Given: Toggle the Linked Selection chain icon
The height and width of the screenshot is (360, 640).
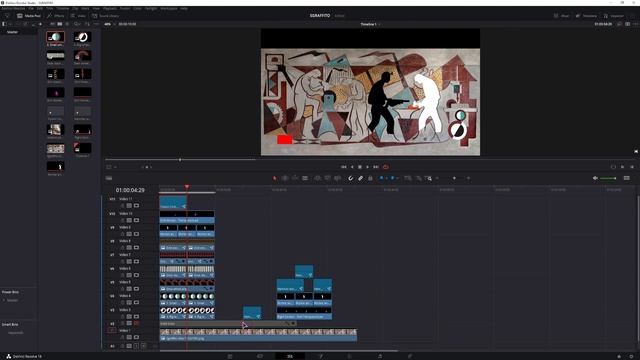Looking at the screenshot, I should point(360,178).
